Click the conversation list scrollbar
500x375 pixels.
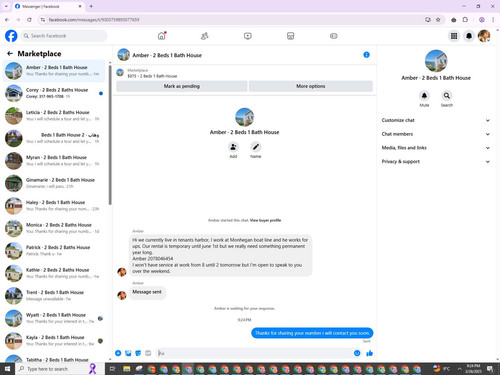[110, 135]
